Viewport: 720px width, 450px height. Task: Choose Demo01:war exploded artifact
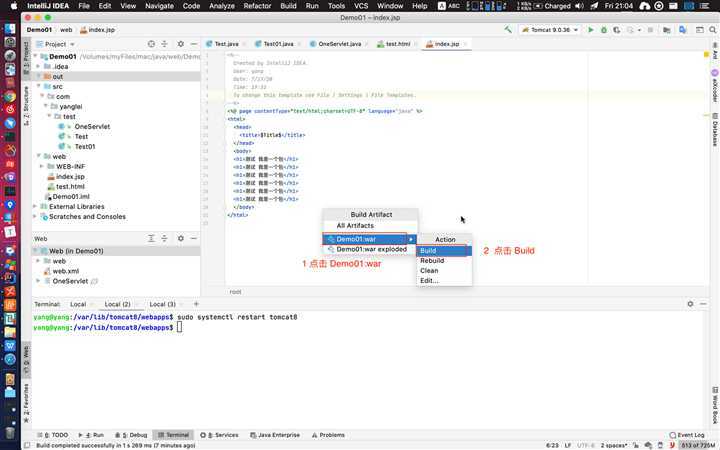click(x=371, y=249)
